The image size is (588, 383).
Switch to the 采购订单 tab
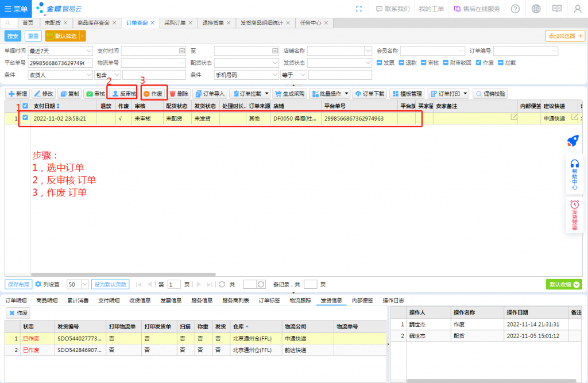[x=175, y=23]
